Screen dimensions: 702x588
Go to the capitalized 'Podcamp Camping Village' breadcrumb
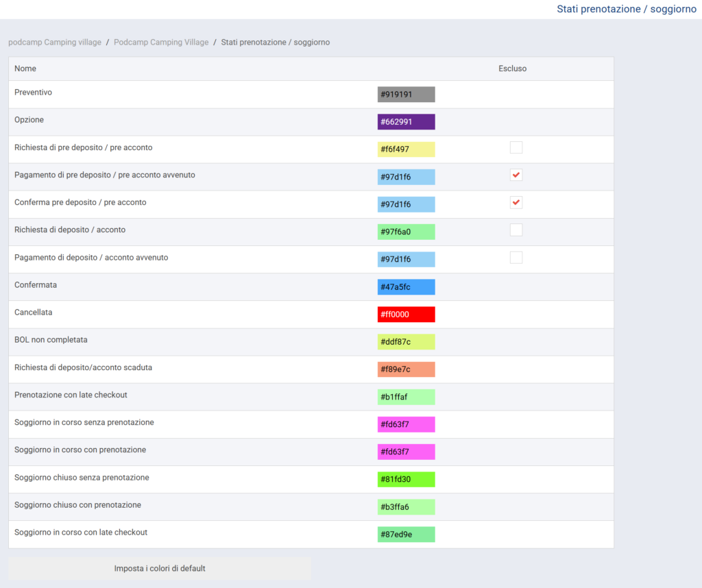pyautogui.click(x=161, y=42)
